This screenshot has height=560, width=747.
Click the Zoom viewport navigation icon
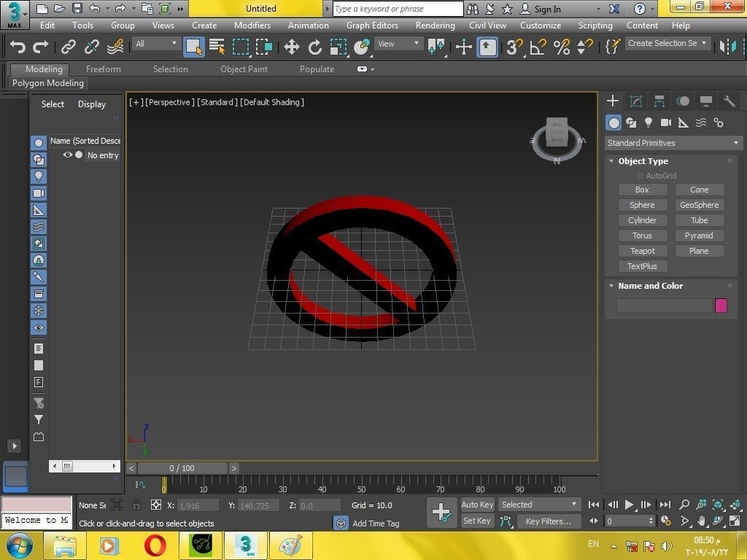684,505
